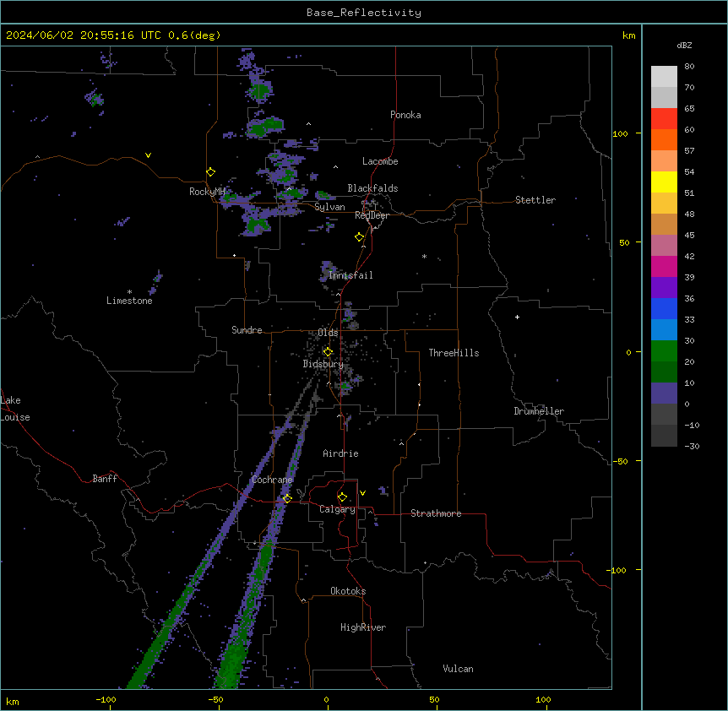The image size is (728, 711).
Task: Click the Strathmore city label
Action: point(436,513)
